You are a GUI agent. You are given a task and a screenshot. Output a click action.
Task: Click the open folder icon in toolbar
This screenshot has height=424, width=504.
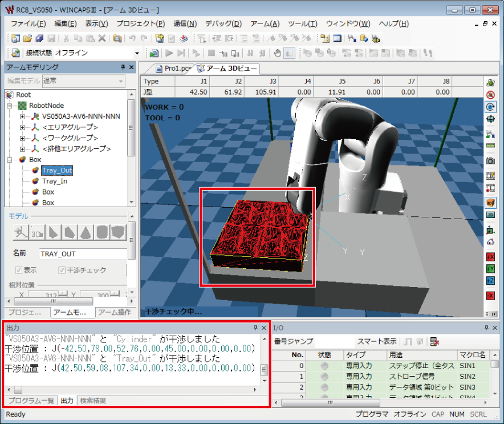tap(27, 38)
